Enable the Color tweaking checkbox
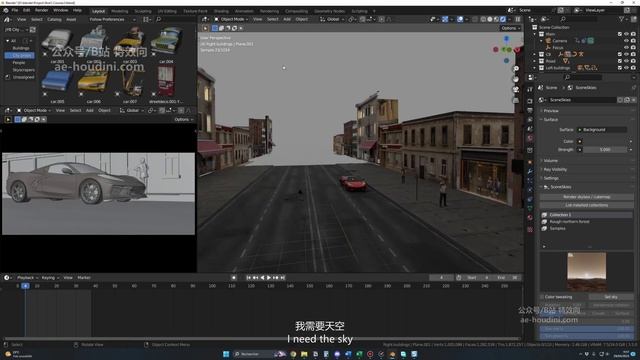 542,297
